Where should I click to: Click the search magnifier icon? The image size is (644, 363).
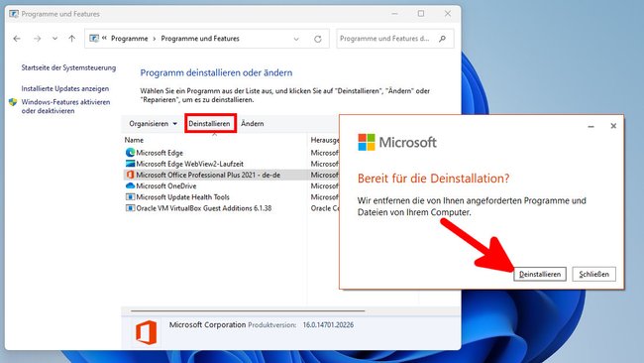[442, 39]
